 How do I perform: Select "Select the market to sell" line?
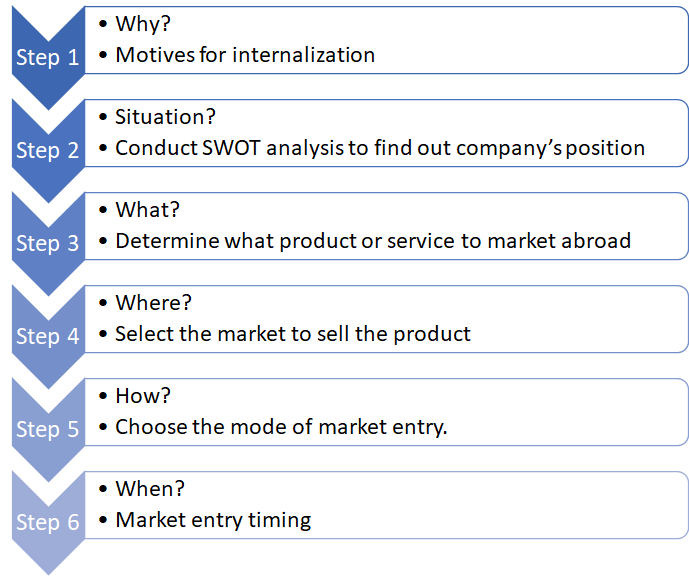click(293, 334)
